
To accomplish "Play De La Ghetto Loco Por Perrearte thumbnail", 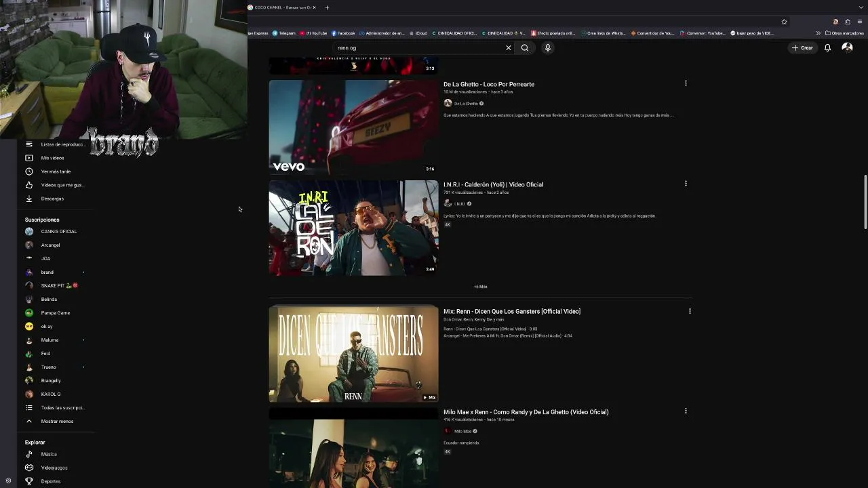I will (353, 127).
